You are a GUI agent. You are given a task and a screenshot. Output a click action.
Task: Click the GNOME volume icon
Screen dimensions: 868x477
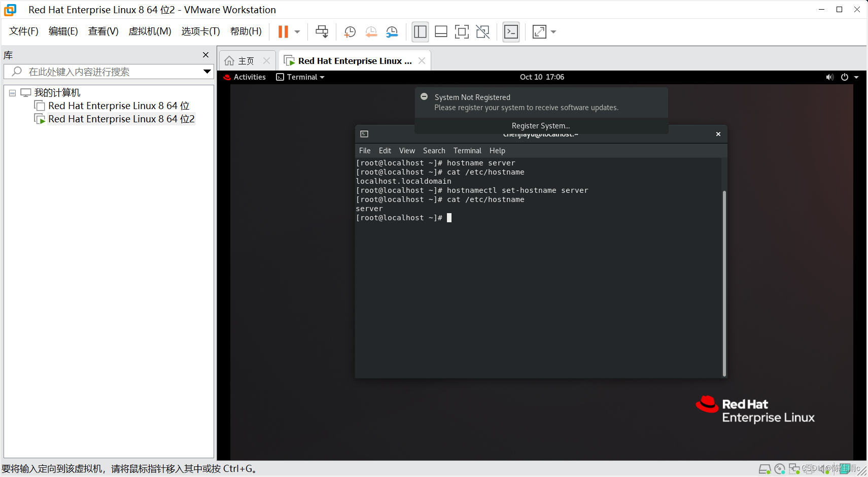829,77
